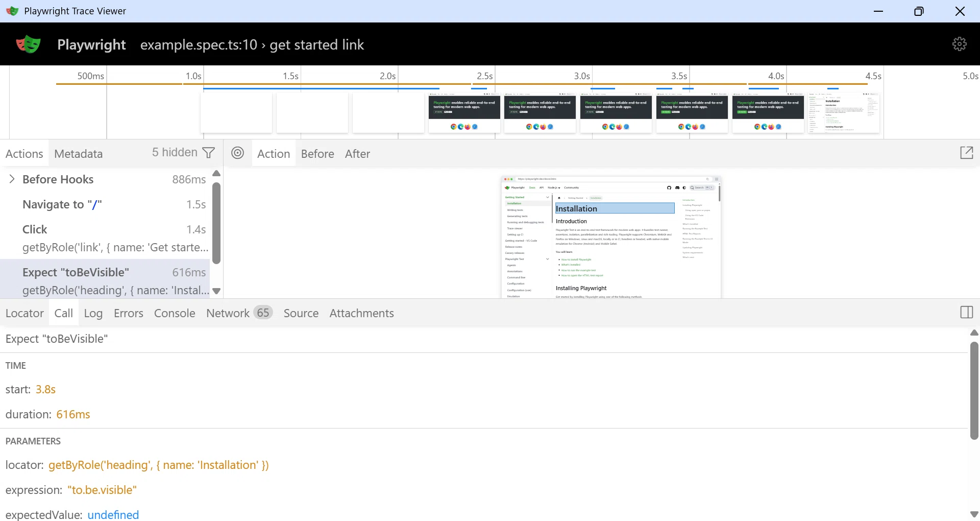Click the 2.5s marker on timeline

484,76
